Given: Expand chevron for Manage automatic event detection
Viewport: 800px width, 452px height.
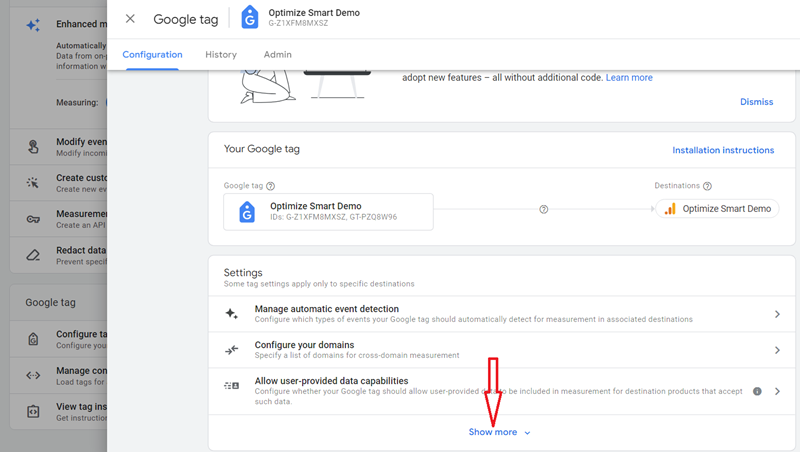Looking at the screenshot, I should [777, 314].
